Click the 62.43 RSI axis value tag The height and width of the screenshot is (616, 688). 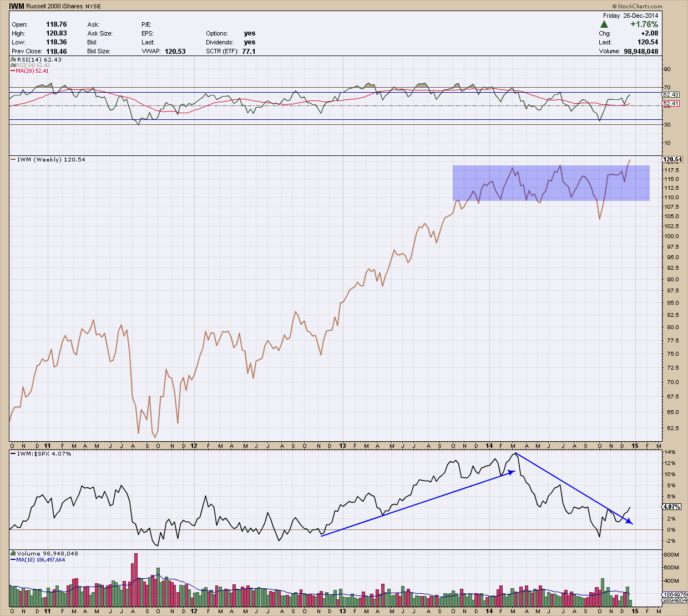point(671,95)
